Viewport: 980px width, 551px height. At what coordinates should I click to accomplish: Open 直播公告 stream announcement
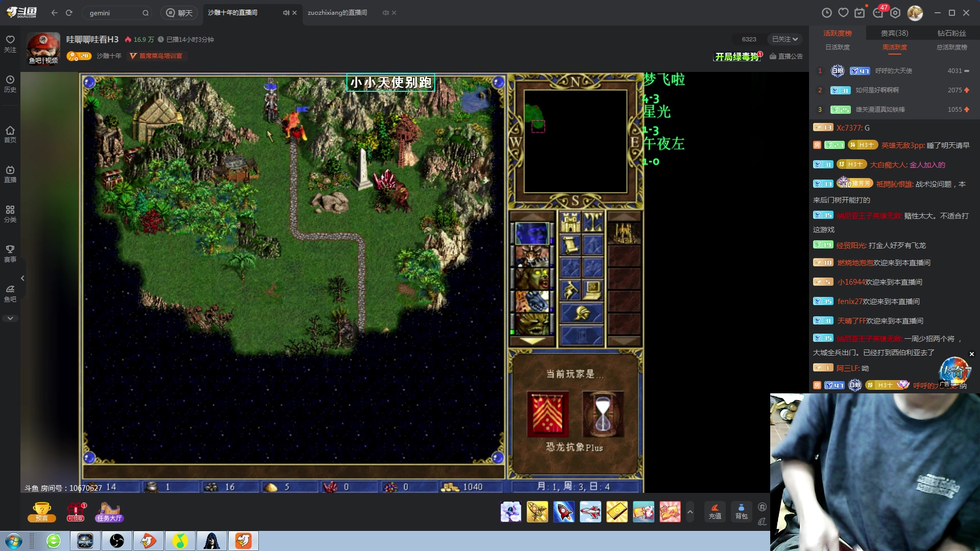786,56
